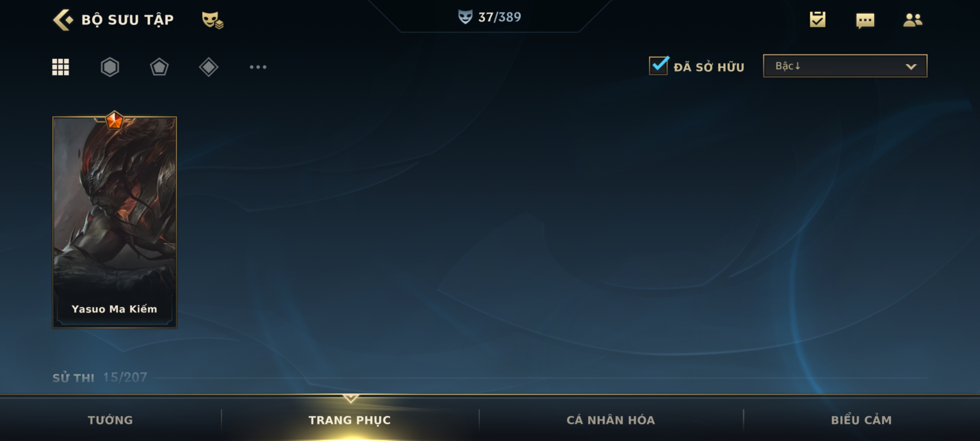This screenshot has height=441, width=980.
Task: Open the Yasuo Ma Kiếm skin card
Action: pos(115,220)
